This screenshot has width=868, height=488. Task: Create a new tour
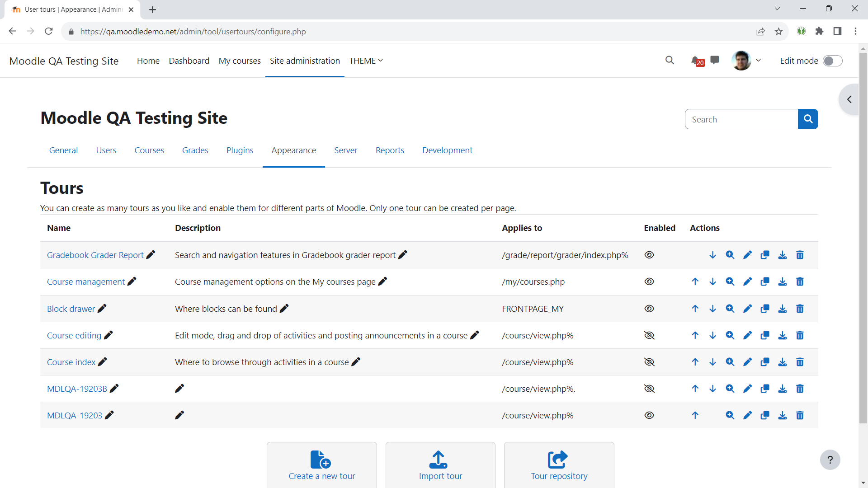pyautogui.click(x=321, y=465)
